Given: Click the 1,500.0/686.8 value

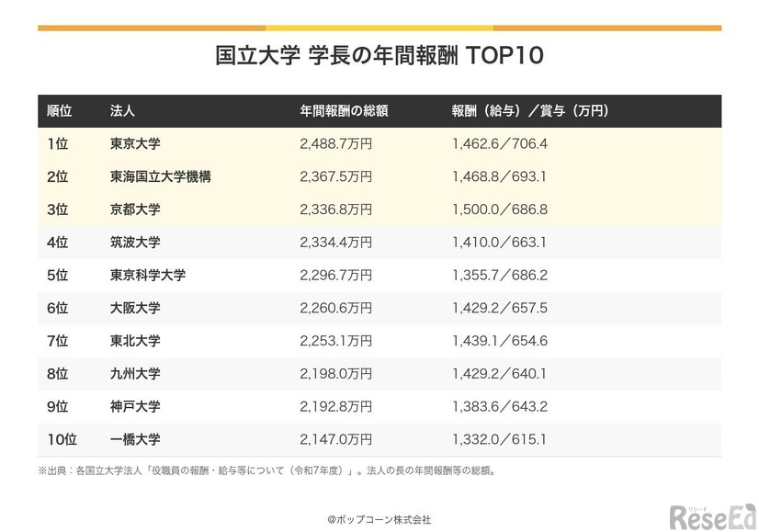Looking at the screenshot, I should (x=500, y=209).
